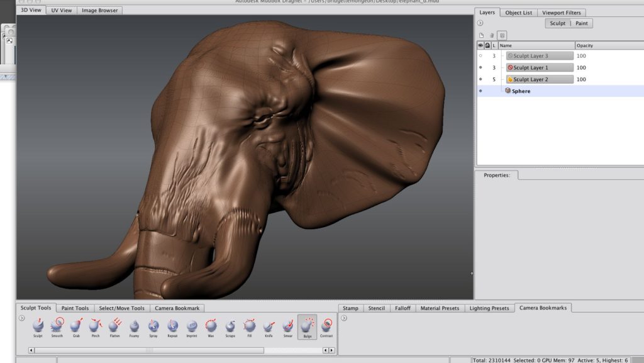The width and height of the screenshot is (644, 363).
Task: Open the Sculpt Tools tray arrow menu
Action: coord(22,318)
